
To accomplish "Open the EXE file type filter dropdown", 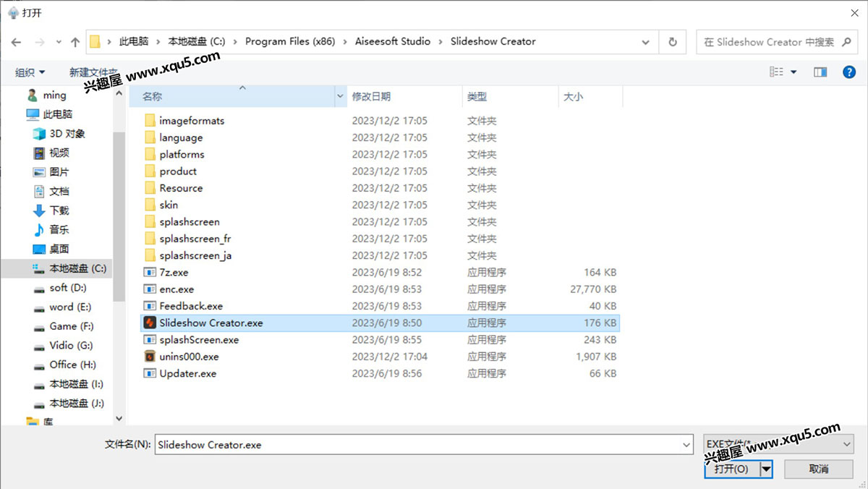I will coord(778,444).
